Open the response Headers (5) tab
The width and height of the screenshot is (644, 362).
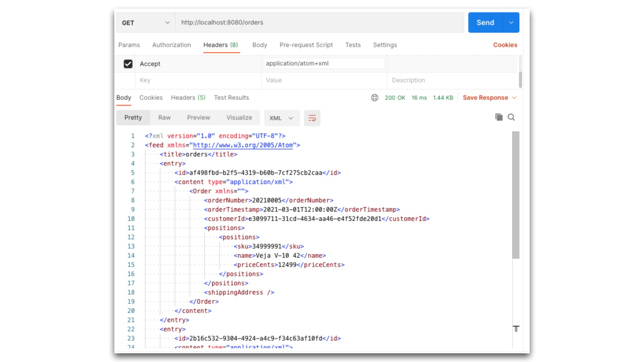click(188, 98)
